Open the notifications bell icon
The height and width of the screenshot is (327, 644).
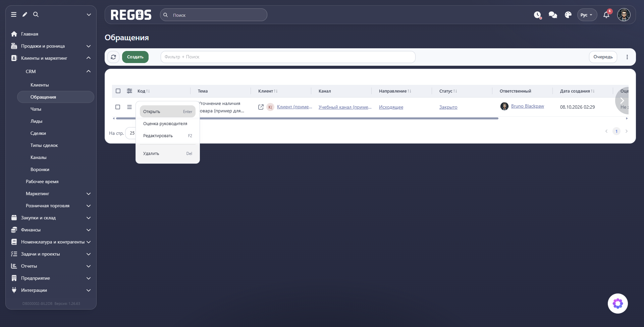click(x=606, y=15)
